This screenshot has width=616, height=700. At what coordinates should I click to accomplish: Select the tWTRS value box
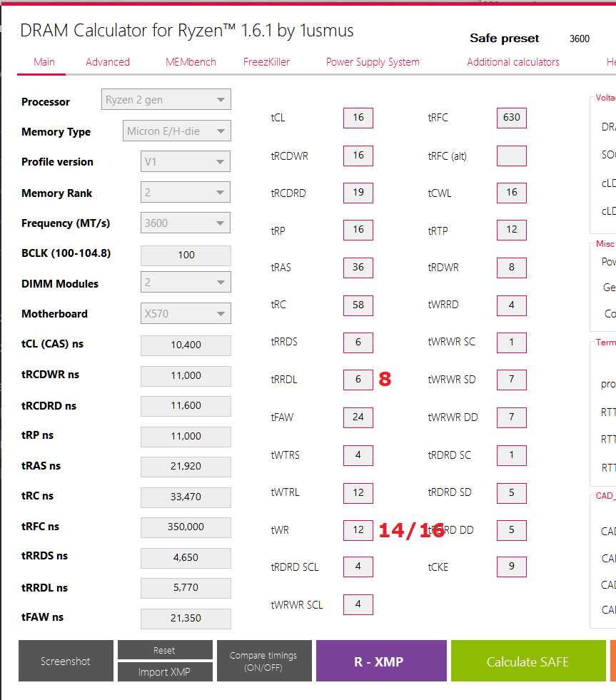[x=358, y=455]
